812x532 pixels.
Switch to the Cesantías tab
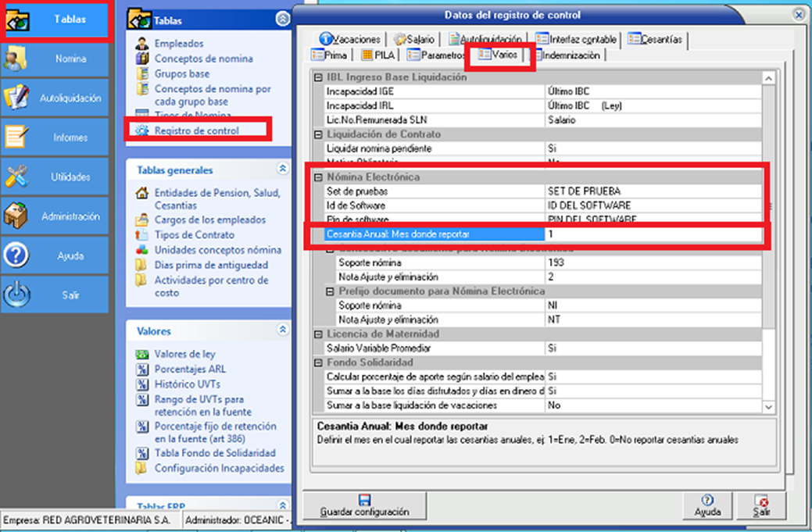coord(656,39)
